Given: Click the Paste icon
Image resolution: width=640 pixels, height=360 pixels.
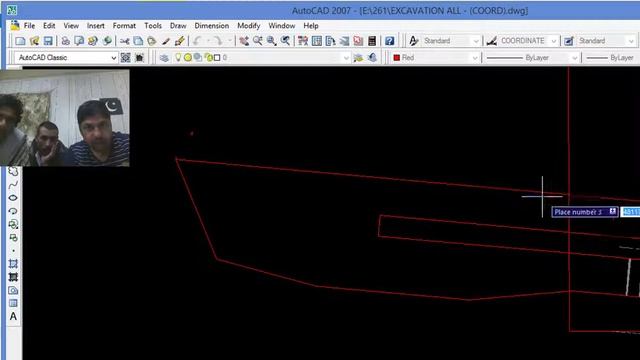Looking at the screenshot, I should (152, 41).
